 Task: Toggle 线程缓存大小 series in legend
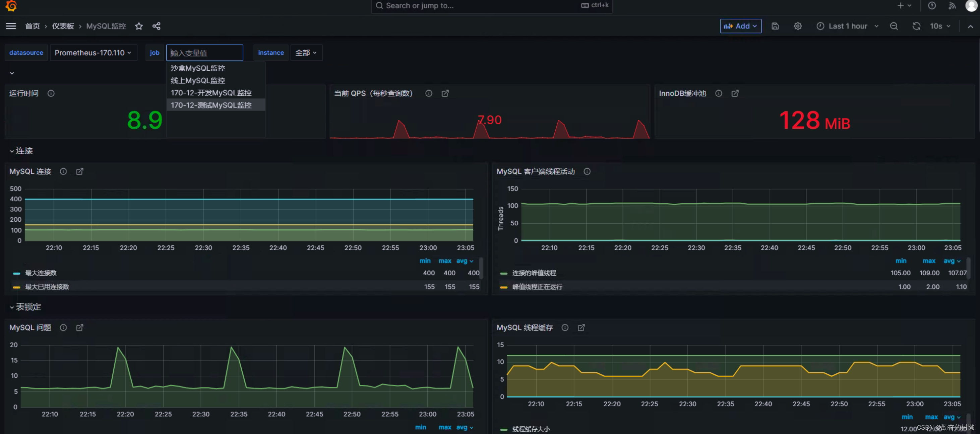pyautogui.click(x=531, y=429)
